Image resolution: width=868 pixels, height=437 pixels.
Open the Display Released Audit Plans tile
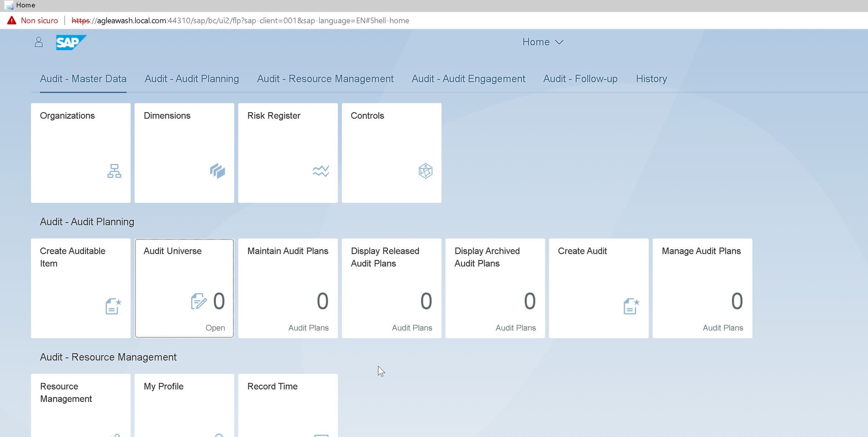point(391,289)
